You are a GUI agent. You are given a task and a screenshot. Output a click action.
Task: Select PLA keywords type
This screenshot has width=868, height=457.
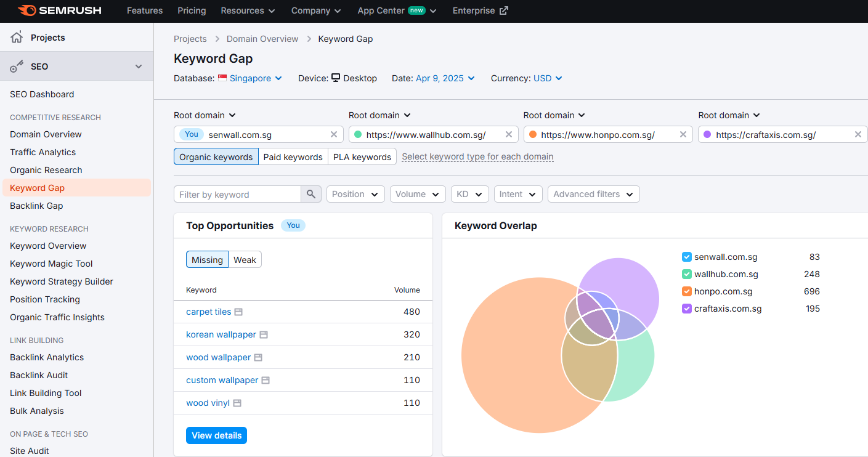[x=362, y=157]
